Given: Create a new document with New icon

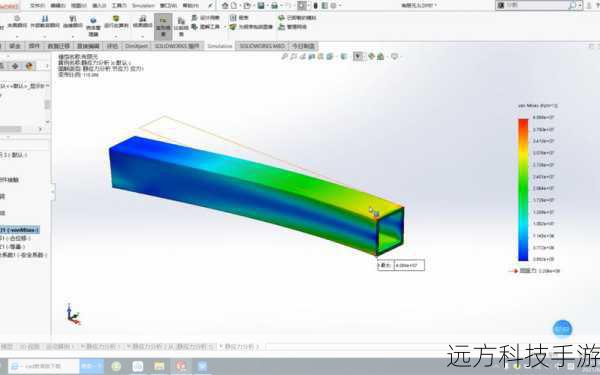Looking at the screenshot, I should point(234,5).
